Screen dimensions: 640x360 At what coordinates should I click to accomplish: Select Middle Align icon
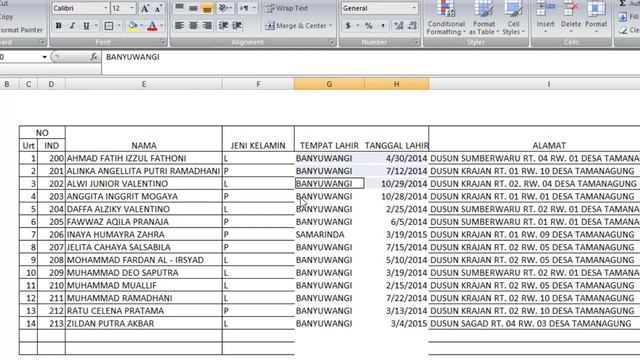(193, 8)
